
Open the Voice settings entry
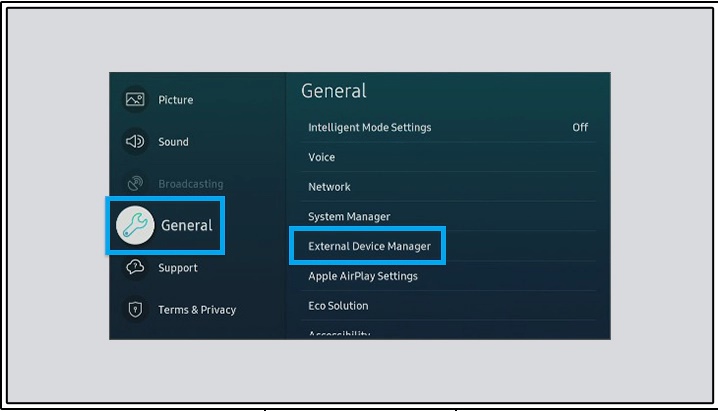[449, 157]
